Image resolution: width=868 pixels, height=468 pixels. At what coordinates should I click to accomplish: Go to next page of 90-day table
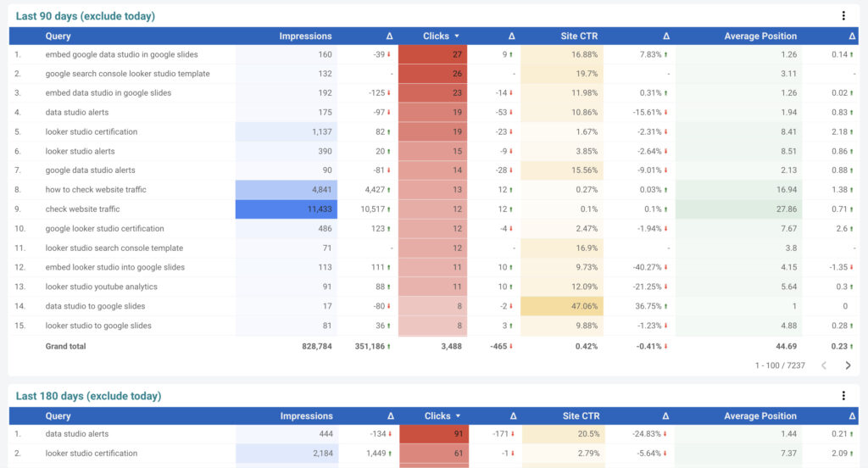coord(848,365)
